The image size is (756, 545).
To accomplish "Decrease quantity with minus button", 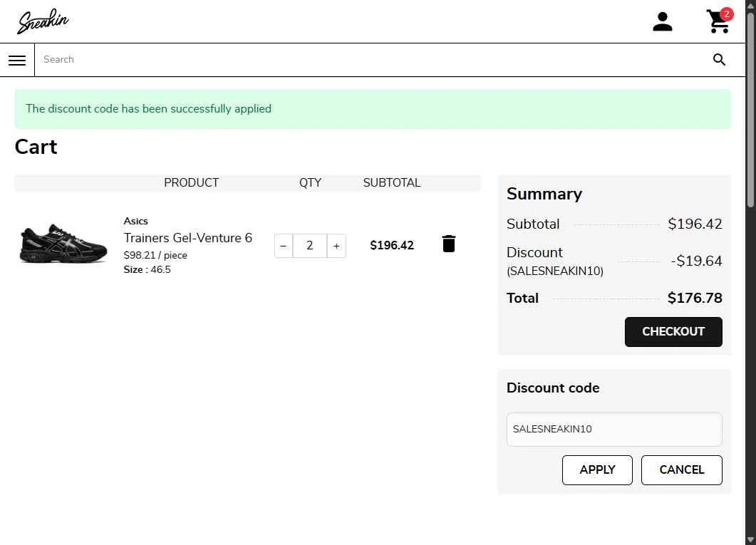I will click(284, 246).
